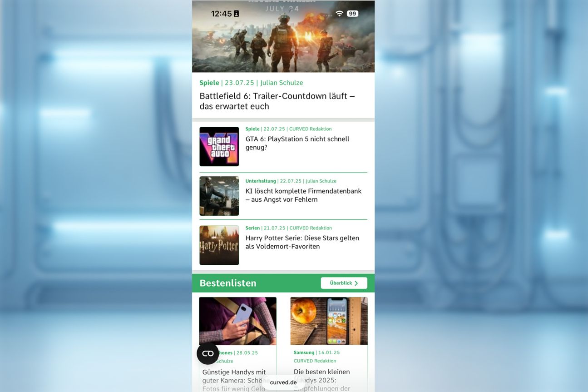Read the KI löscht komplette Firmendatenbank article

tap(303, 195)
